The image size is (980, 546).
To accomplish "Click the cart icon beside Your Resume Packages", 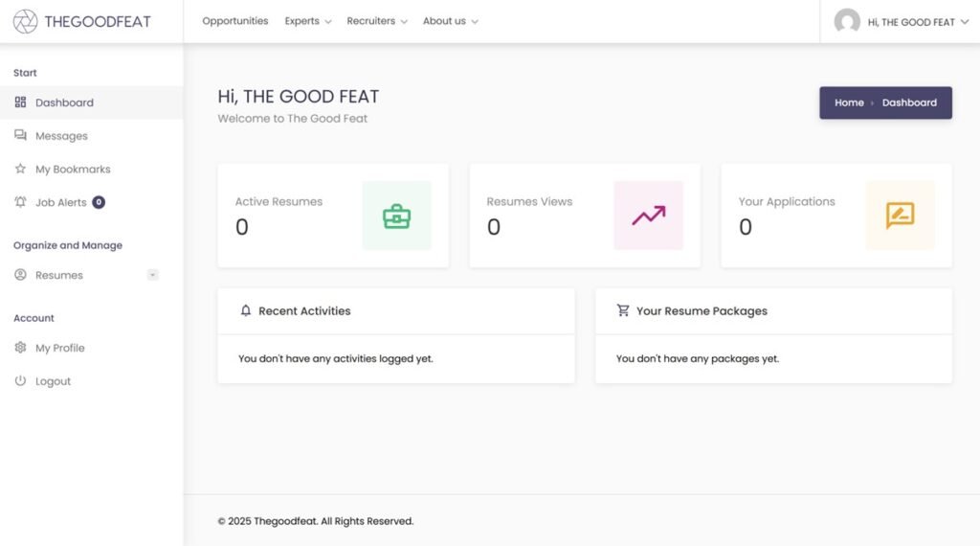I will click(623, 311).
